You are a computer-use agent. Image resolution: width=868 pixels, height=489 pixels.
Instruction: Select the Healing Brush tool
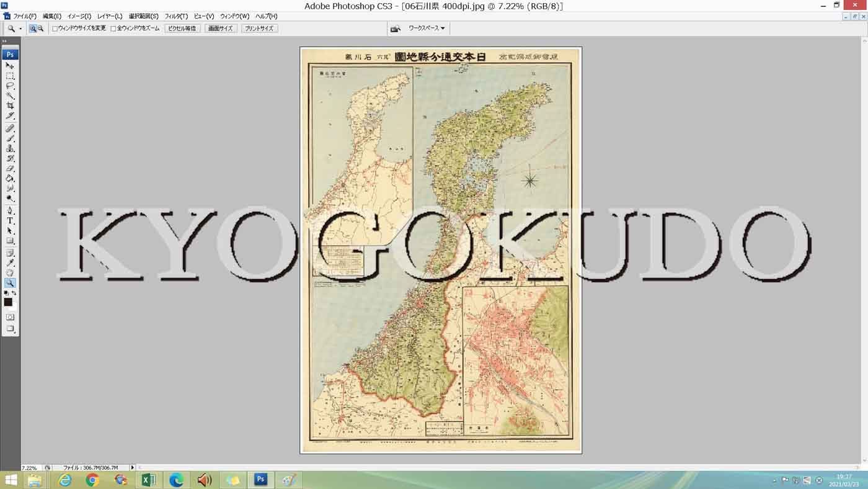point(10,128)
